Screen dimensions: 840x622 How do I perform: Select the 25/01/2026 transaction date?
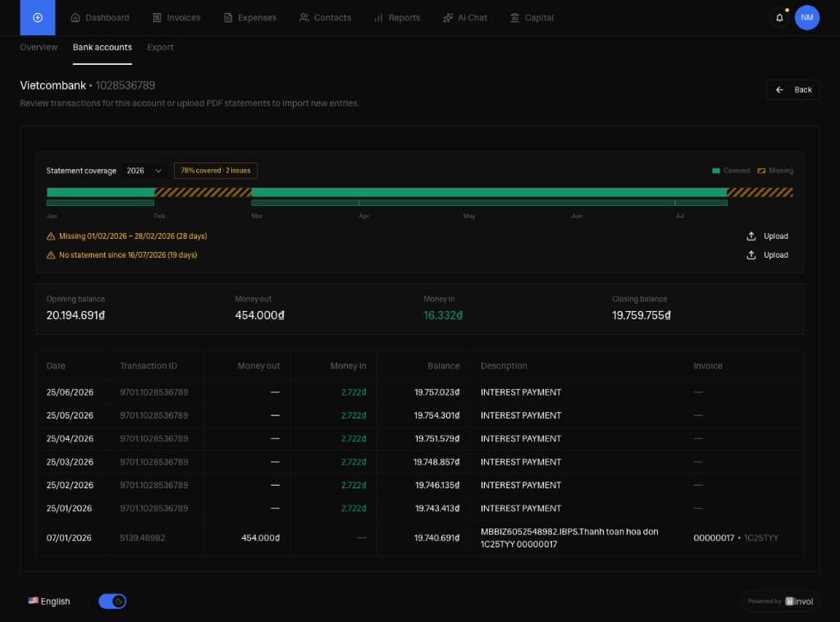pos(69,508)
